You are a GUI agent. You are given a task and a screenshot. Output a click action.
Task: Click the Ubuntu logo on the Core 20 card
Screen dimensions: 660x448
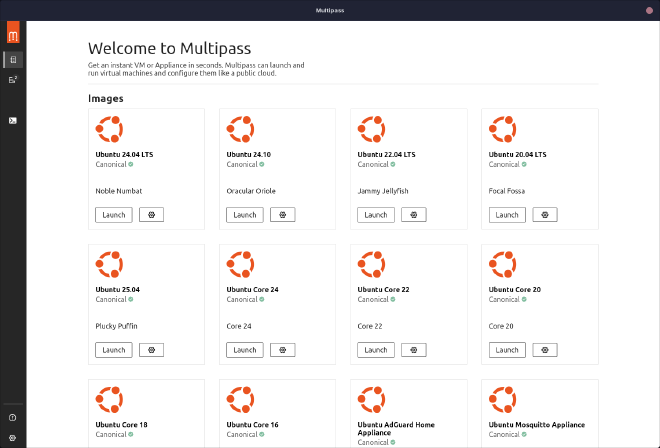coord(503,264)
